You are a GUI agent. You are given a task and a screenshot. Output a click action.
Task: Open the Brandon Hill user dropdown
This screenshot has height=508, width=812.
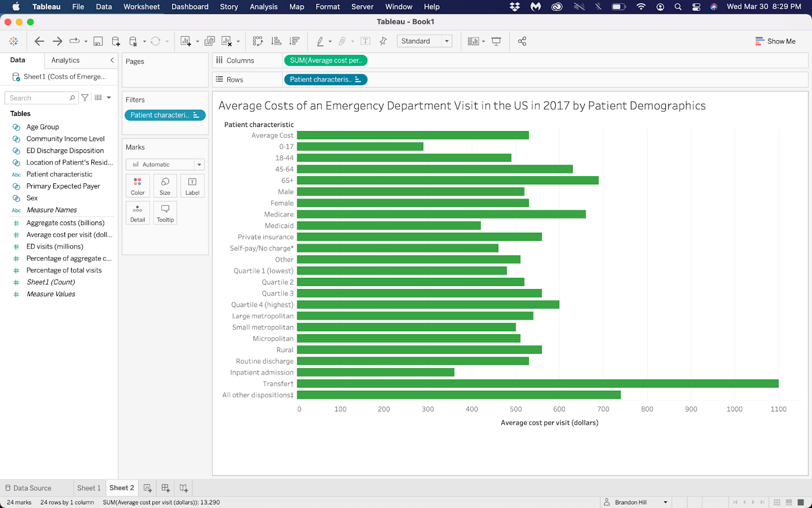pos(636,502)
